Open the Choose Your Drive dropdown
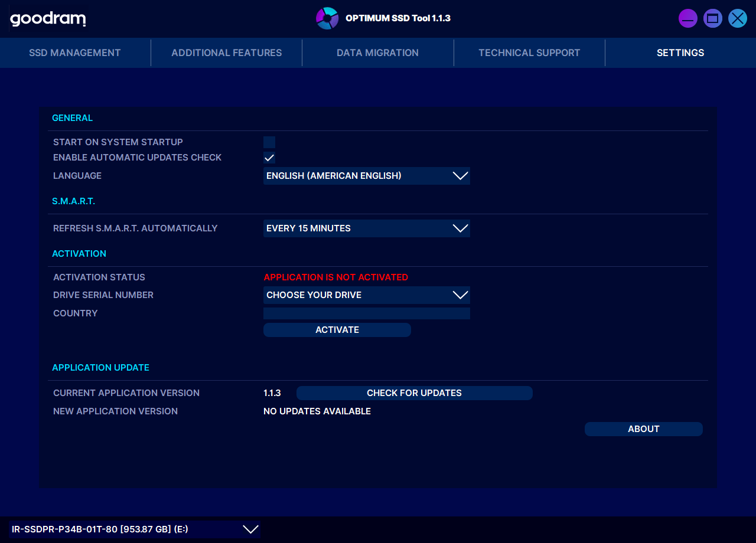This screenshot has height=543, width=756. pos(367,295)
